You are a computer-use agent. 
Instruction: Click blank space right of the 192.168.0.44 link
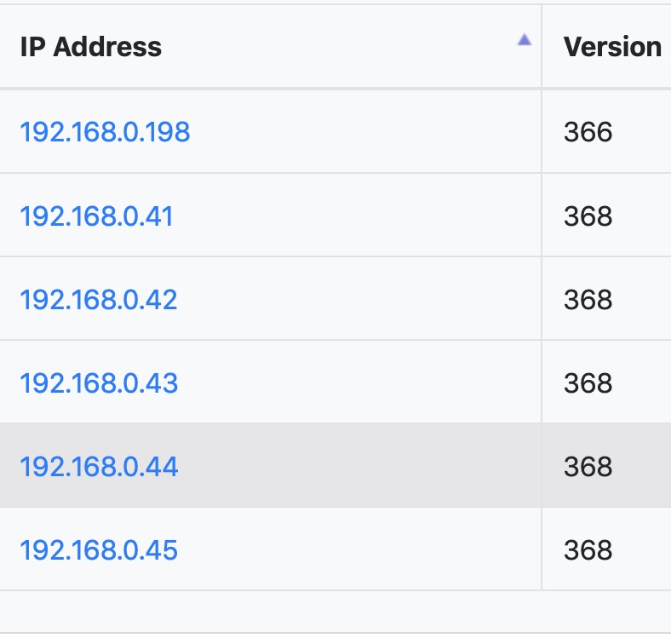pyautogui.click(x=358, y=467)
